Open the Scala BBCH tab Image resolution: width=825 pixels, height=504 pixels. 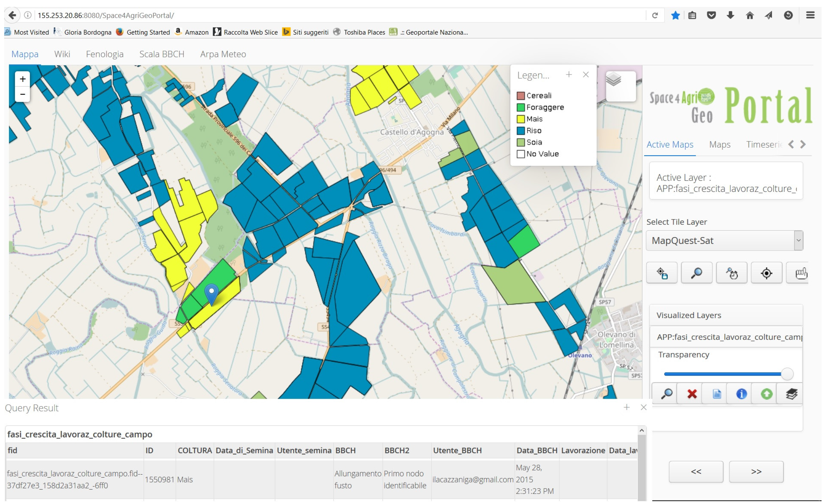point(162,54)
